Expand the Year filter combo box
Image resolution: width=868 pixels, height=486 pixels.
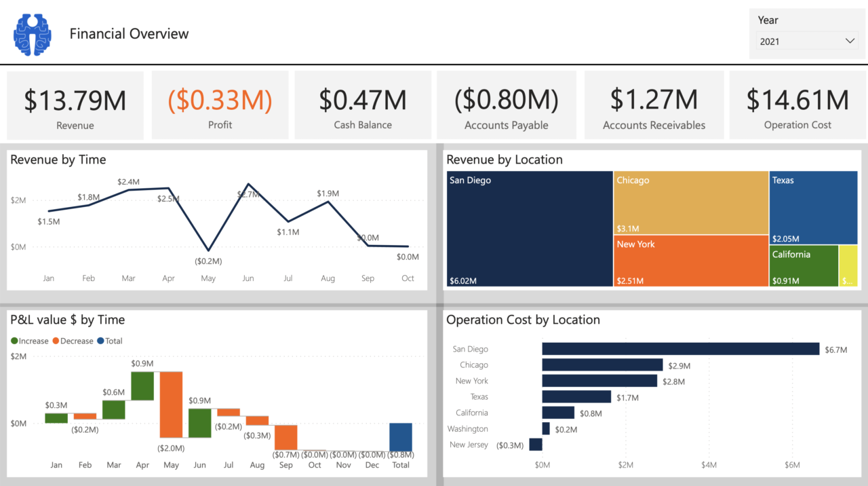[807, 41]
